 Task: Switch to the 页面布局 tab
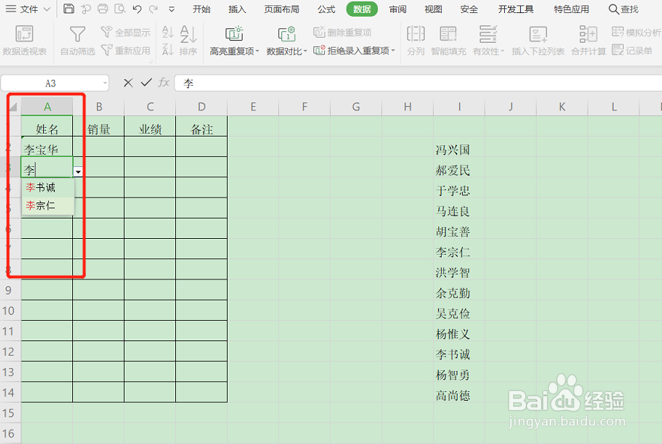pyautogui.click(x=282, y=9)
